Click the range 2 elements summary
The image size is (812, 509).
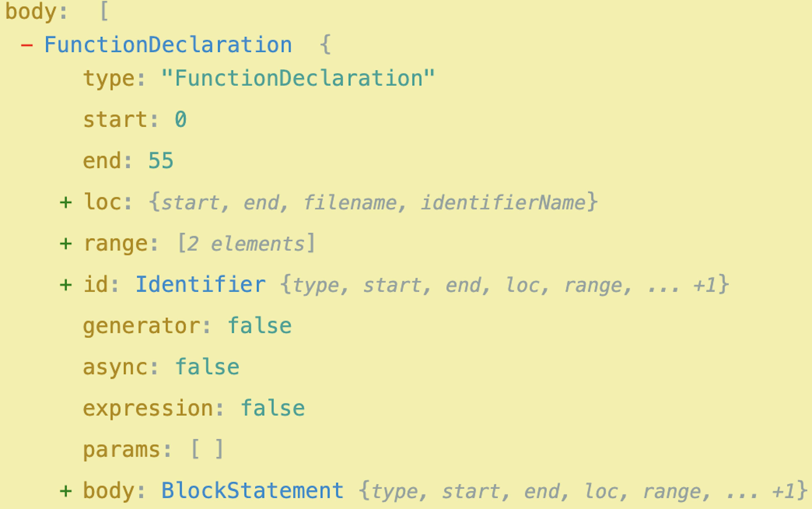point(246,243)
